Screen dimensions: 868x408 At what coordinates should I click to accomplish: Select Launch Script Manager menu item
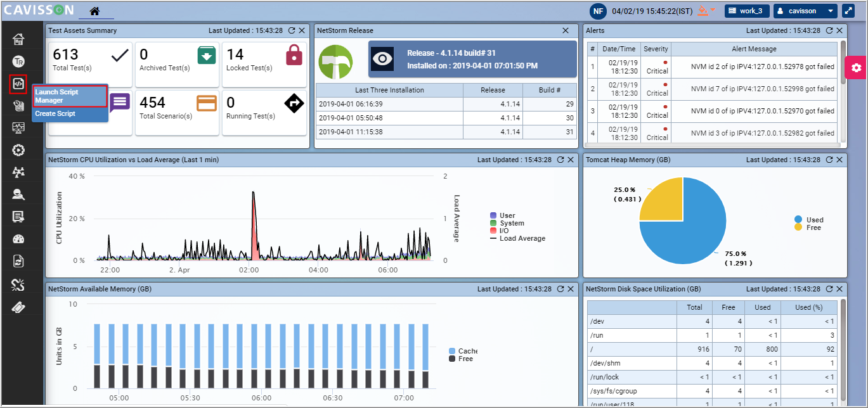point(70,96)
